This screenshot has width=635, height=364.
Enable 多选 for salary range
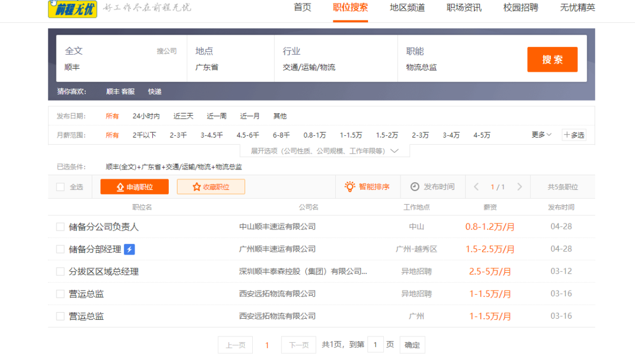tap(574, 135)
